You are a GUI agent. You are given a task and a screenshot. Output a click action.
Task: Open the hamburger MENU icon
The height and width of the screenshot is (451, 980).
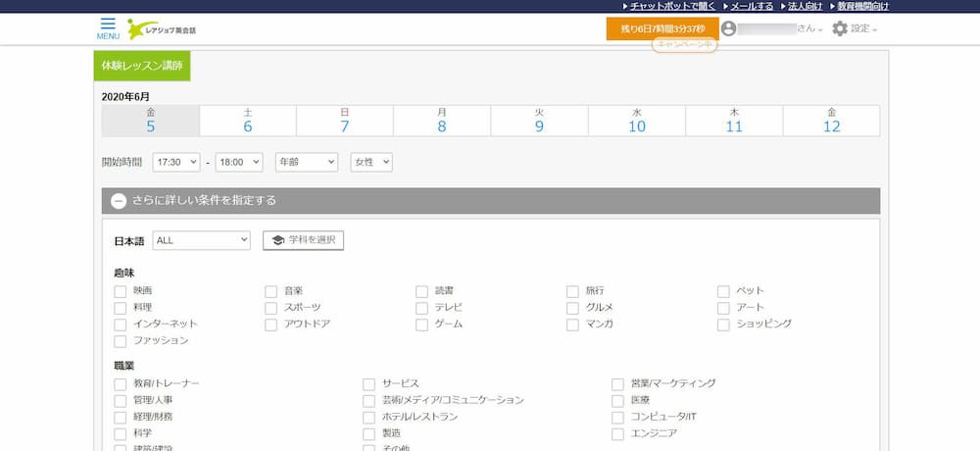(108, 24)
